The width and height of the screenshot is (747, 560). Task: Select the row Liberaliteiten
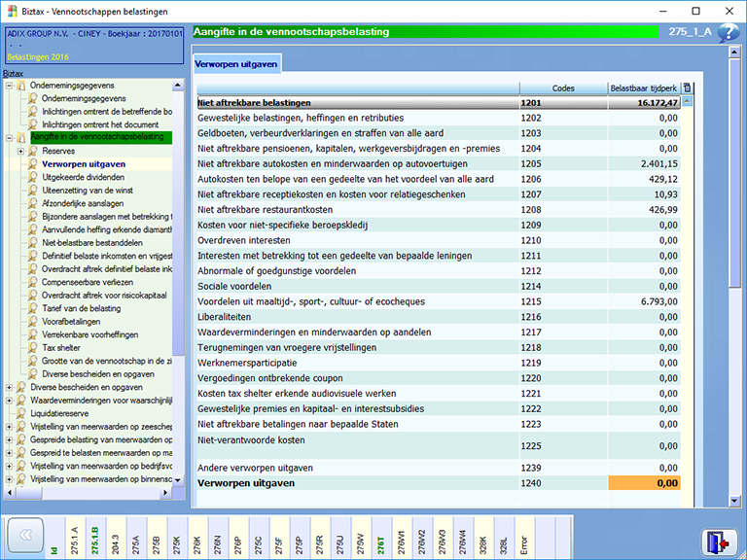click(x=439, y=317)
